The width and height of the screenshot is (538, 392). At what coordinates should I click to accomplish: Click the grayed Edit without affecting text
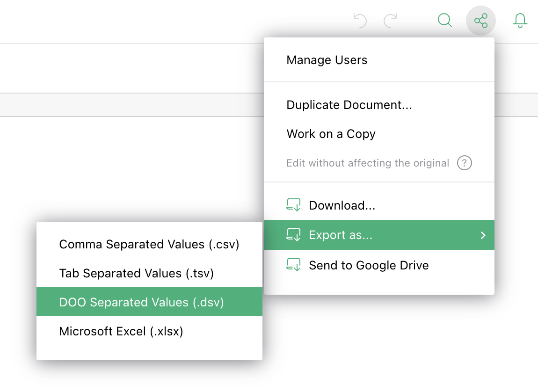pos(367,163)
